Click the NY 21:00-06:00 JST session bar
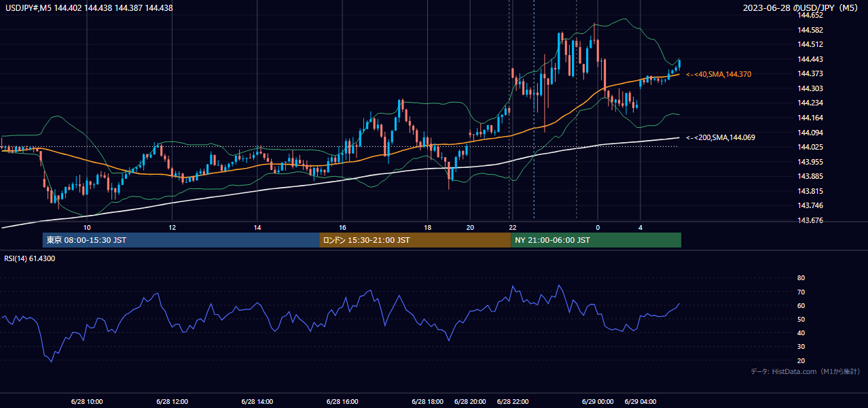The image size is (868, 408). coord(596,240)
